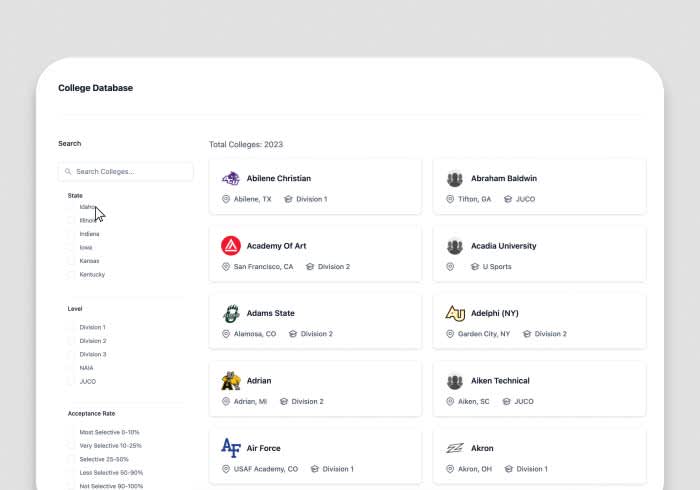Click the "State" filter heading
Viewport: 700px width, 490px height.
tap(75, 195)
